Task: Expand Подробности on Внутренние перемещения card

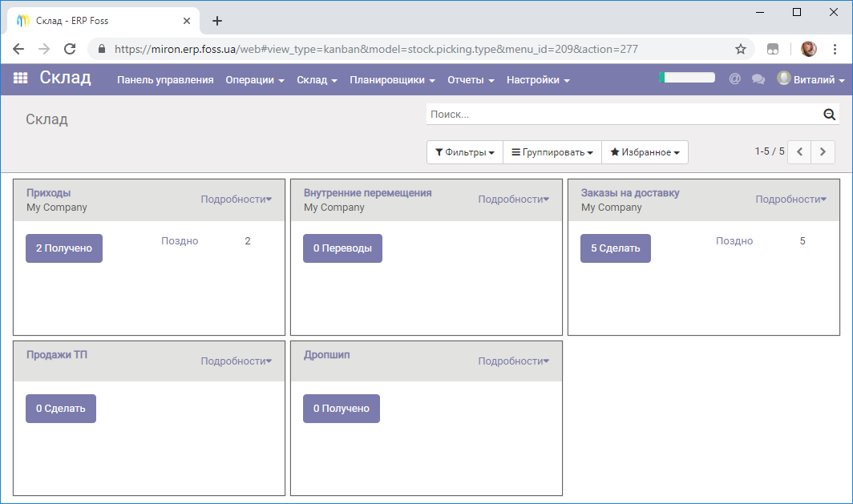Action: click(x=514, y=200)
